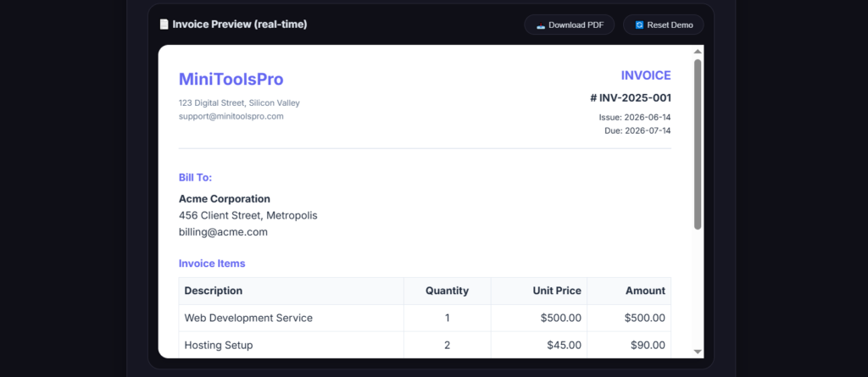This screenshot has height=377, width=868.
Task: Click quantity 2 in Hosting Setup row
Action: (x=448, y=345)
